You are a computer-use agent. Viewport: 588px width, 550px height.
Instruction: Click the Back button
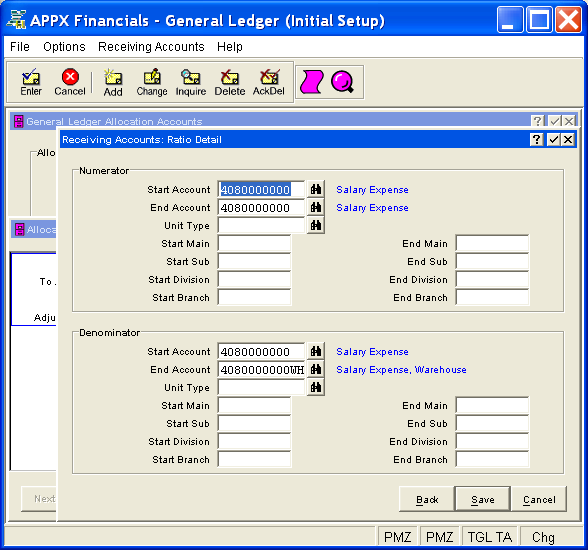[427, 499]
